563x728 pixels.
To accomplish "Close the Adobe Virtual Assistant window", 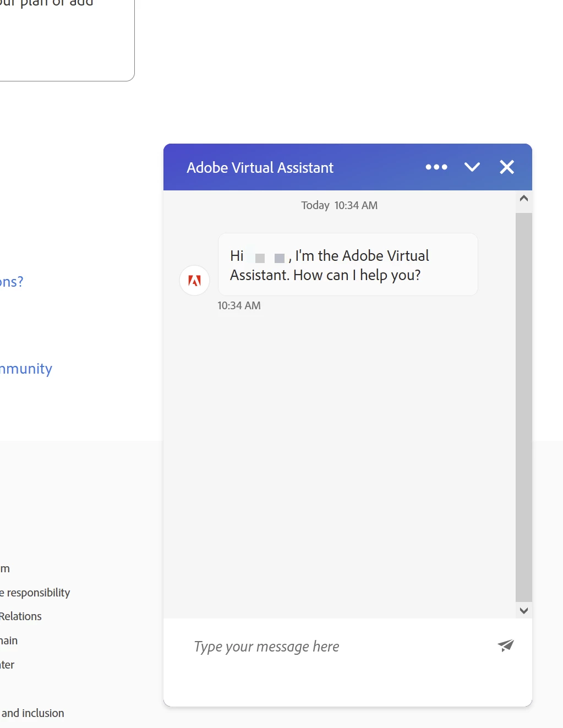I will (507, 167).
